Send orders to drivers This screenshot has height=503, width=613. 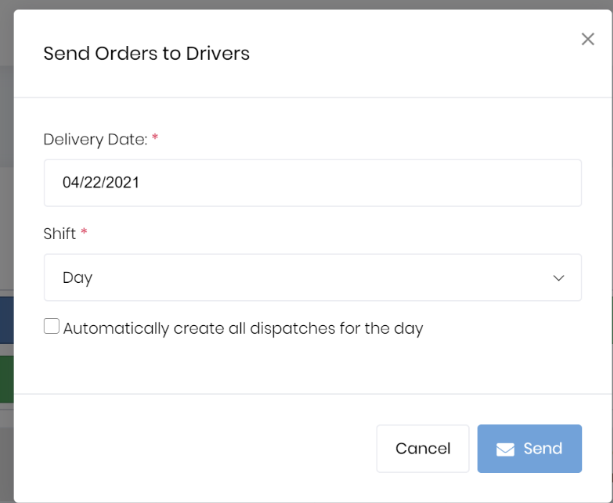(x=529, y=449)
